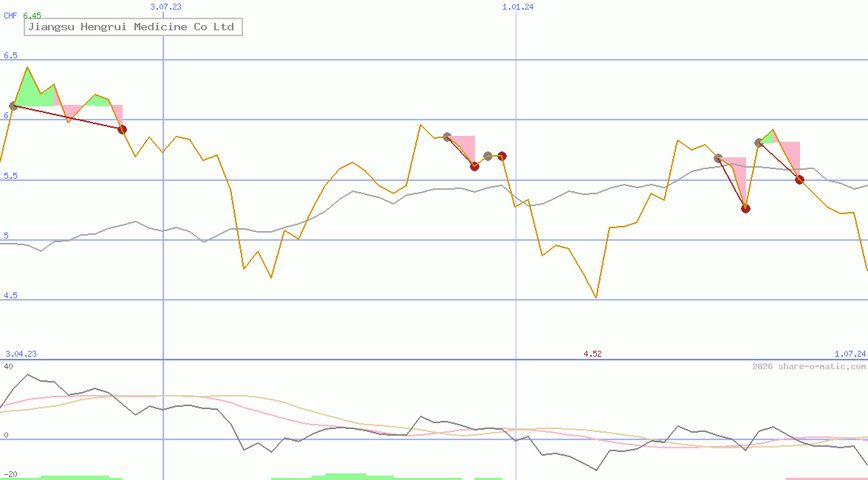This screenshot has width=868, height=480.
Task: Click the last red exit marker on the 5.5 gridline
Action: pos(799,179)
